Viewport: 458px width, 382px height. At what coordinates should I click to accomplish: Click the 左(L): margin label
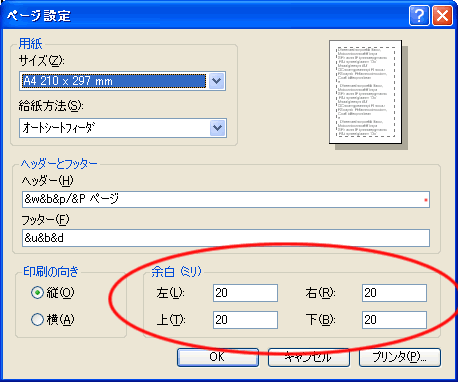[170, 293]
